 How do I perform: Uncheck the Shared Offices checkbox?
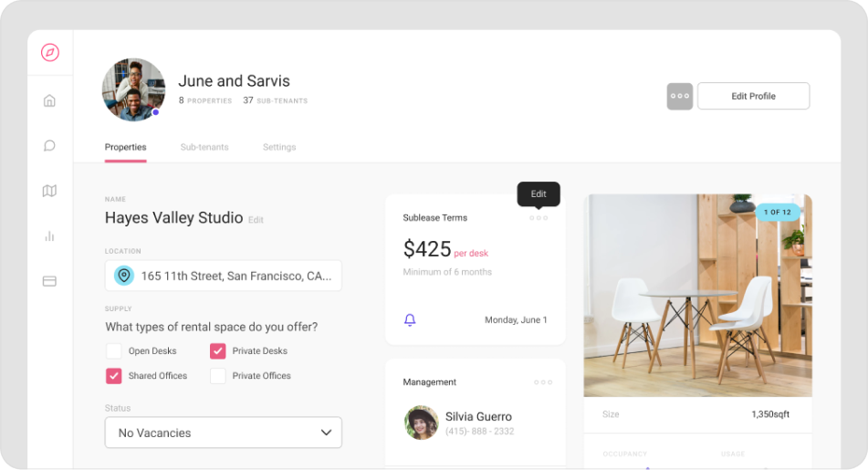click(113, 376)
